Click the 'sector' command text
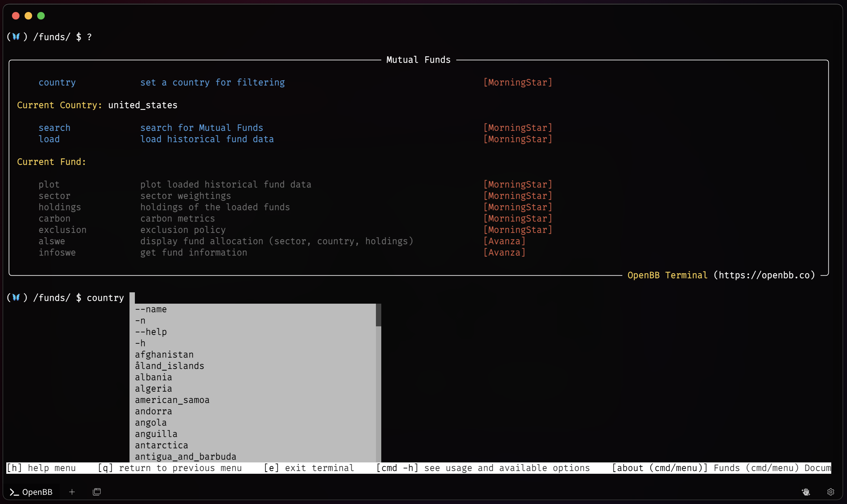Screen dimensions: 847x504 [x=55, y=196]
